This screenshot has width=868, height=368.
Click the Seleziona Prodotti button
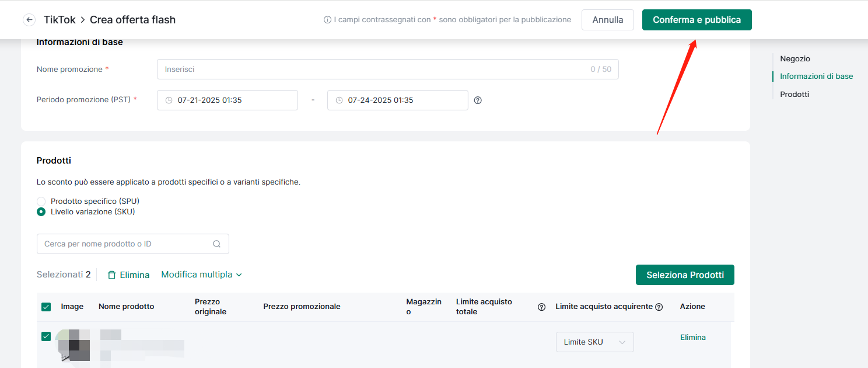[x=685, y=275]
